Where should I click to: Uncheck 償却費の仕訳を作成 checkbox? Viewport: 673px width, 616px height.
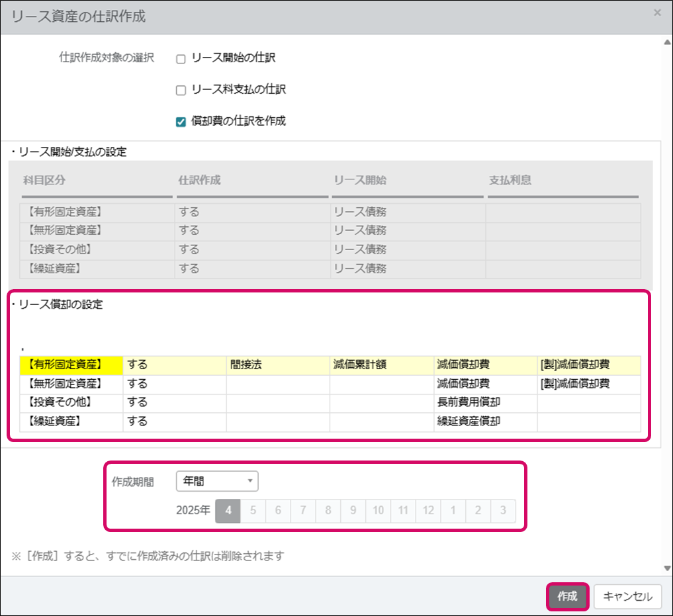[x=181, y=122]
